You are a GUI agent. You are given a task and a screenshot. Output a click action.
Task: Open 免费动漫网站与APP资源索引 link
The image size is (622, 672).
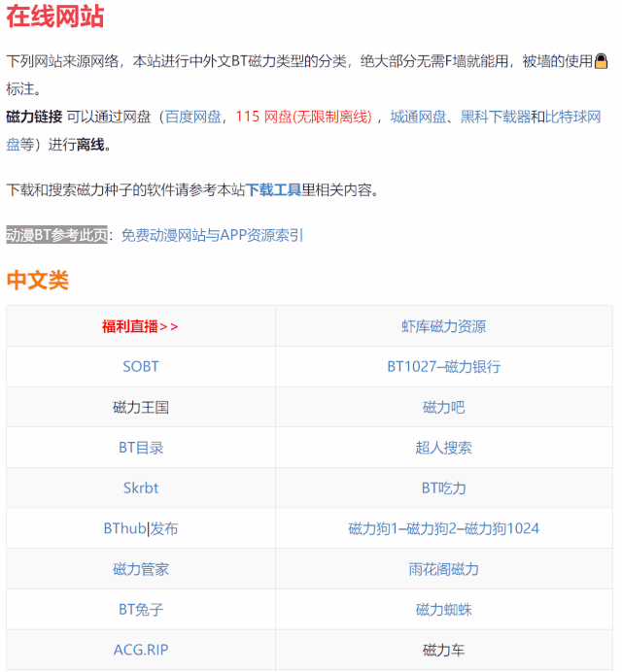click(212, 235)
